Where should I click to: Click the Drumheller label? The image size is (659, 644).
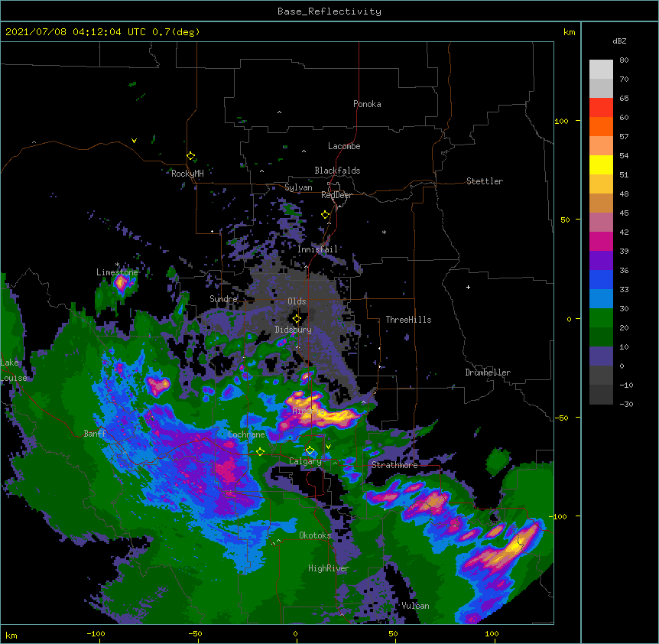488,372
